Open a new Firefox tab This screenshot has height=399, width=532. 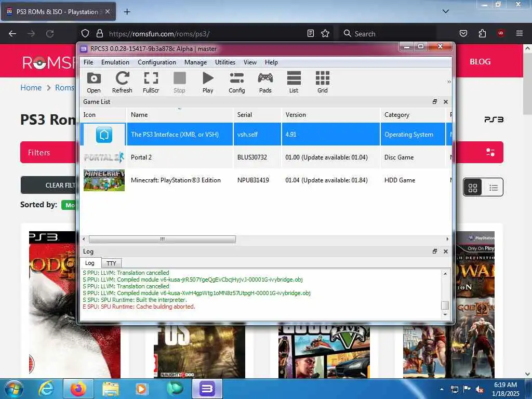coord(127,12)
